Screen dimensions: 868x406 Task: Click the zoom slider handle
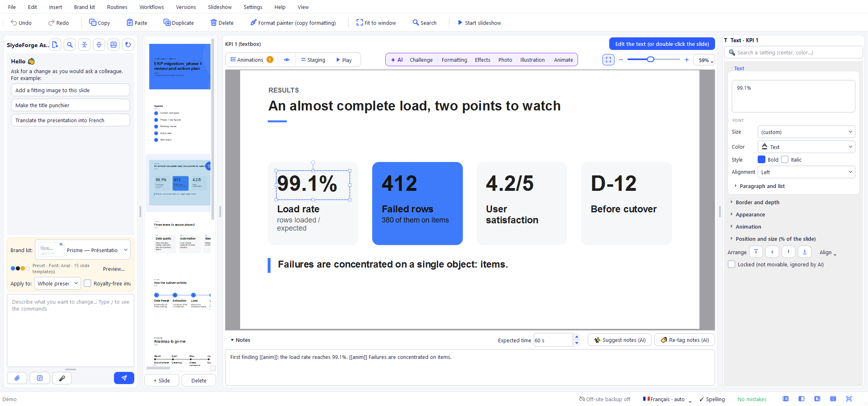point(651,59)
